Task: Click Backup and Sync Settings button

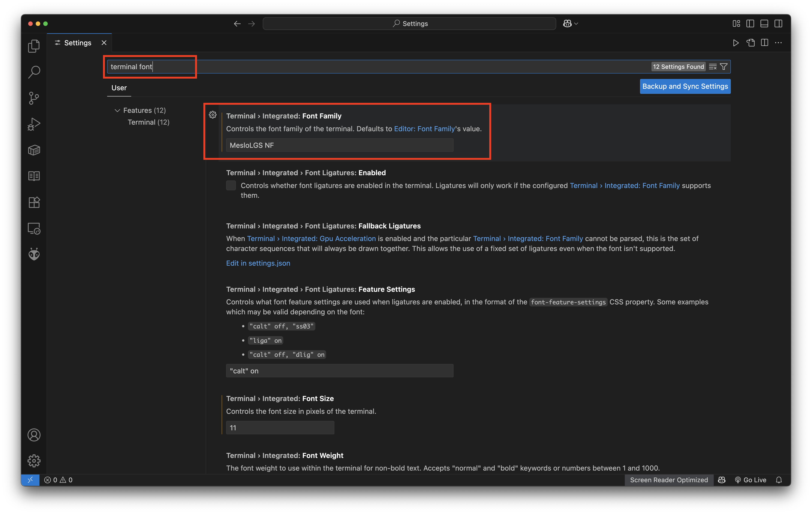Action: [685, 86]
